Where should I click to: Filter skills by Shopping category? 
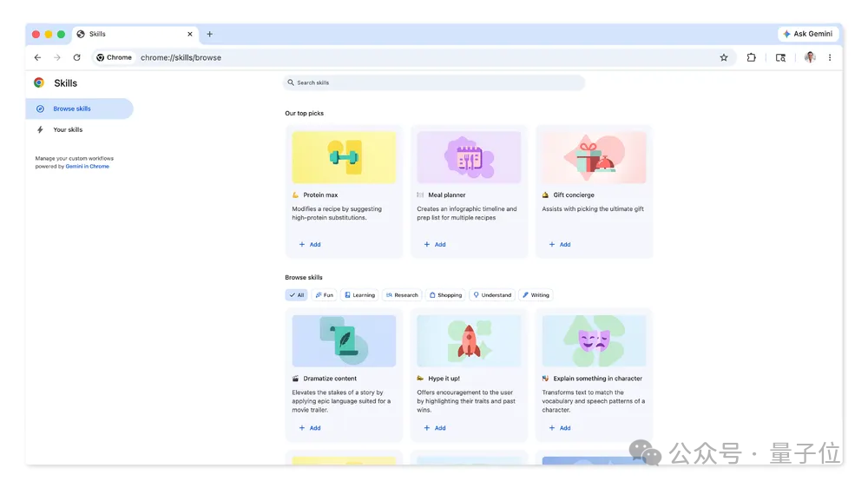pyautogui.click(x=445, y=295)
